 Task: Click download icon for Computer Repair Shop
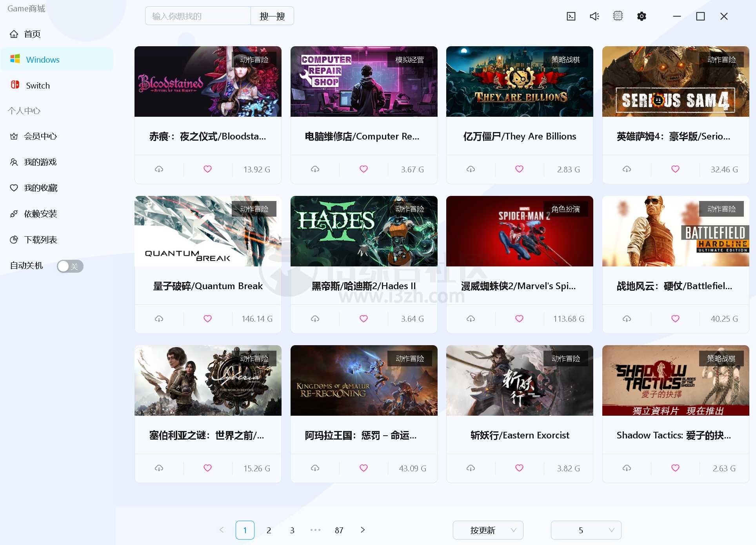pos(315,169)
